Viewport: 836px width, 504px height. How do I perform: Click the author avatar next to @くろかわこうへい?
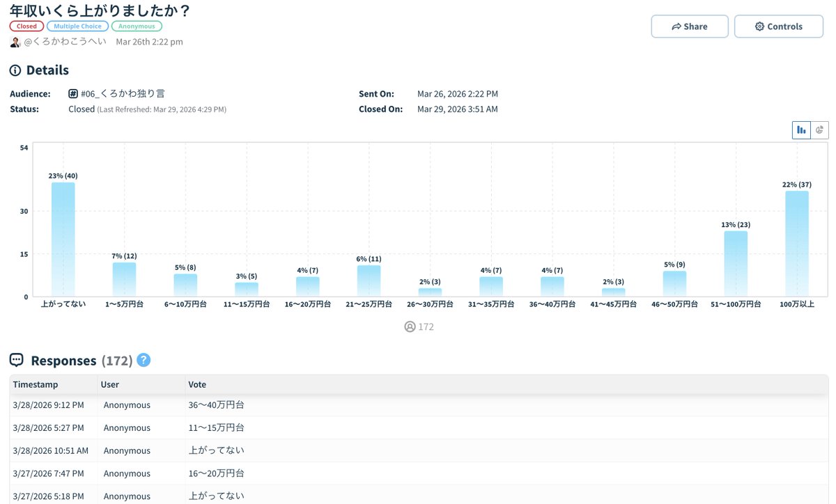pos(15,42)
